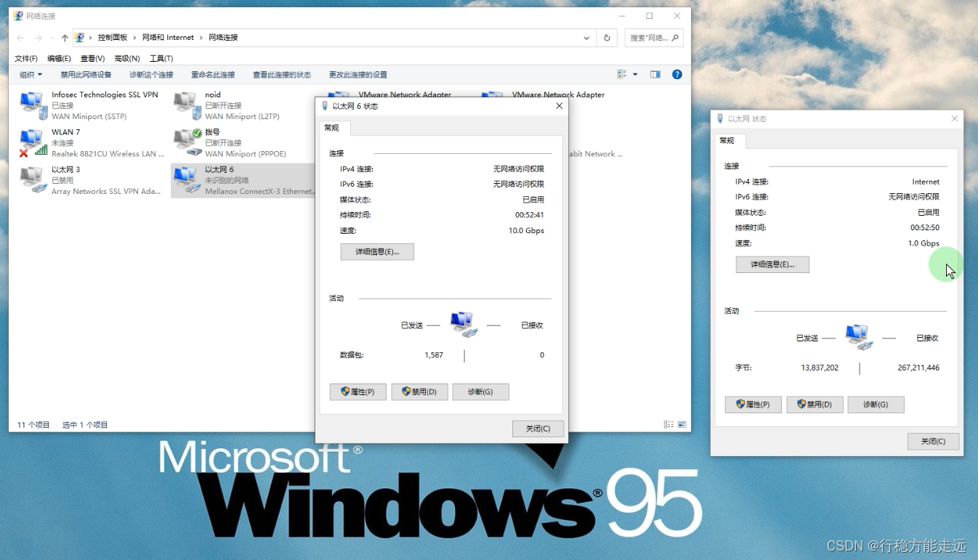The width and height of the screenshot is (978, 560).
Task: Click 详细信息(E) in 以太网 状态 window
Action: (772, 264)
